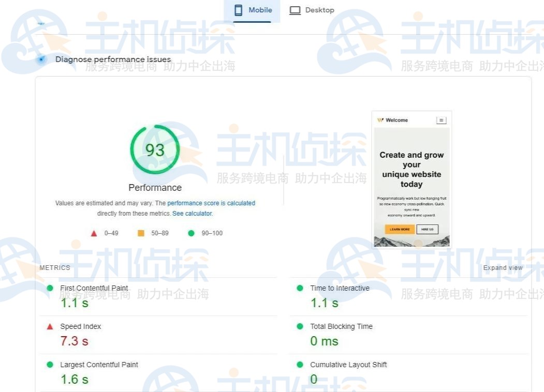Click the HIRE US button in the preview
Image resolution: width=544 pixels, height=392 pixels.
point(428,229)
